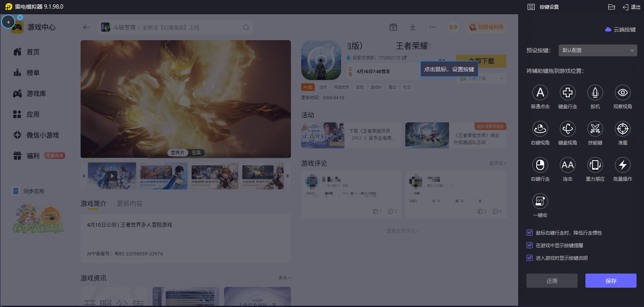Click 退出 to exit key settings
644x307 pixels.
pyautogui.click(x=632, y=7)
